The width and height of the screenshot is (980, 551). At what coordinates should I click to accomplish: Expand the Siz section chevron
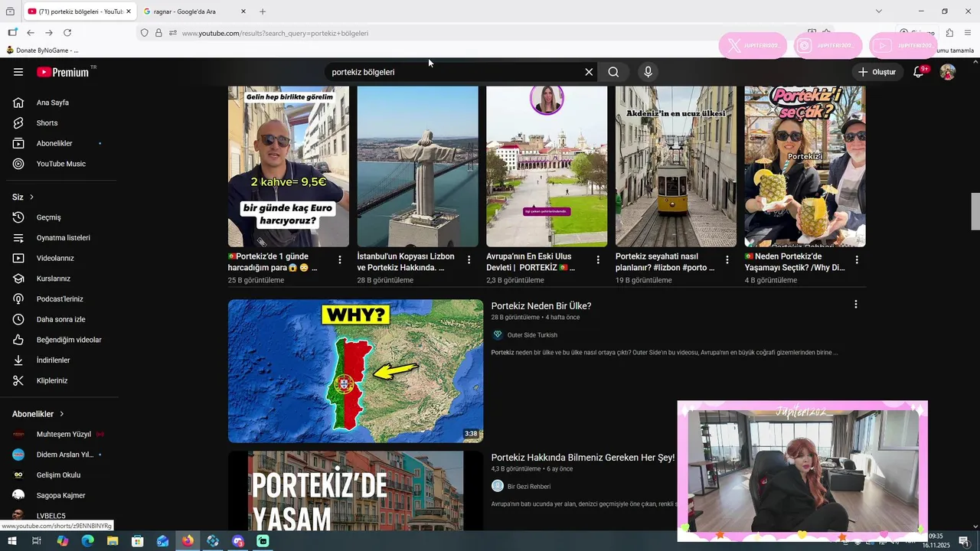pos(31,197)
